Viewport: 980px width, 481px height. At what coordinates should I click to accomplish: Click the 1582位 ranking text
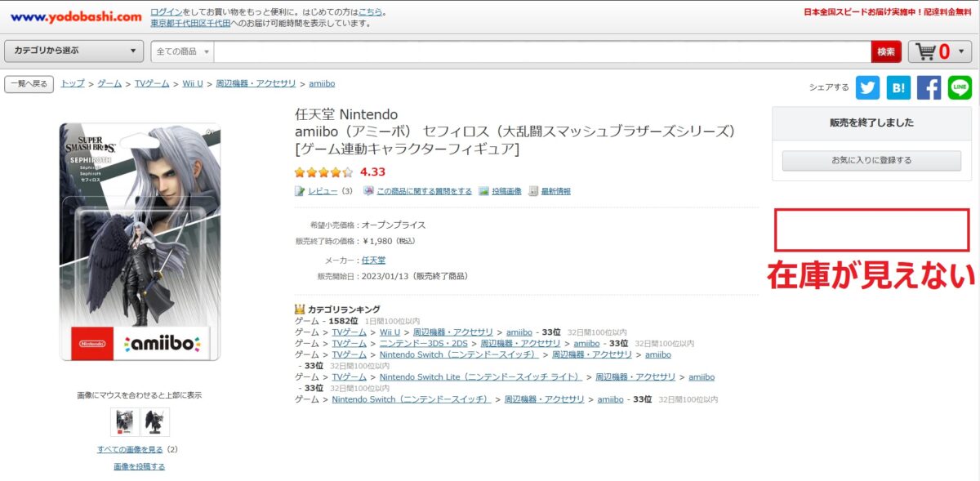click(x=343, y=321)
